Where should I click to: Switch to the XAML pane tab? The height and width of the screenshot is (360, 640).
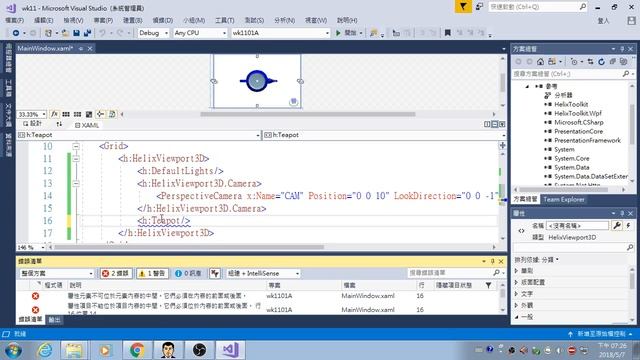(x=87, y=125)
